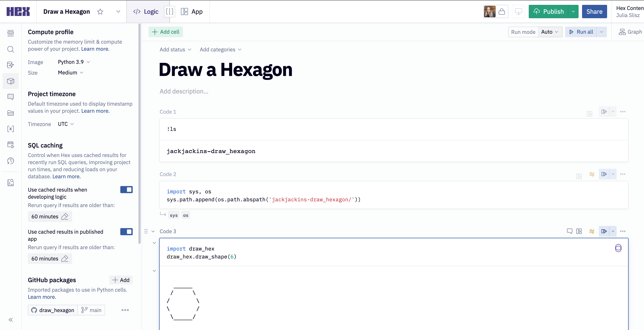Open the version history panel

(x=11, y=161)
